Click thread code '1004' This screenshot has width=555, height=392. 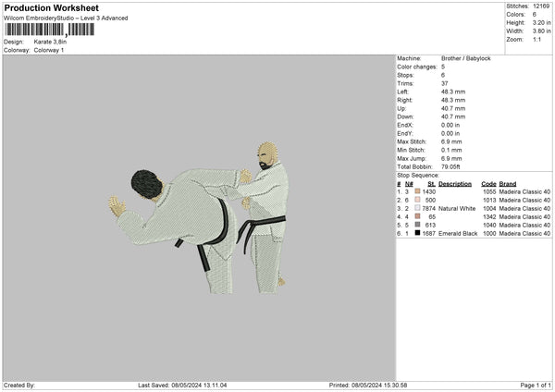tap(489, 208)
